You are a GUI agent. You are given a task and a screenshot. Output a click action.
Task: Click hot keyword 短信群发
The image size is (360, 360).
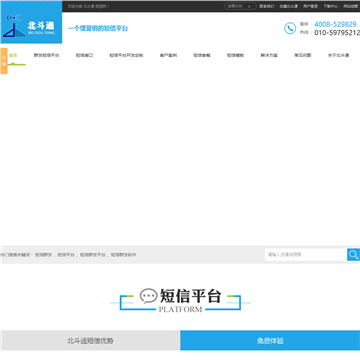[x=43, y=255]
